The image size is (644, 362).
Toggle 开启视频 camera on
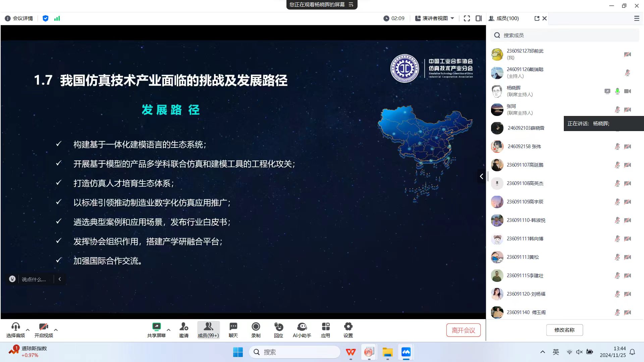[44, 327]
